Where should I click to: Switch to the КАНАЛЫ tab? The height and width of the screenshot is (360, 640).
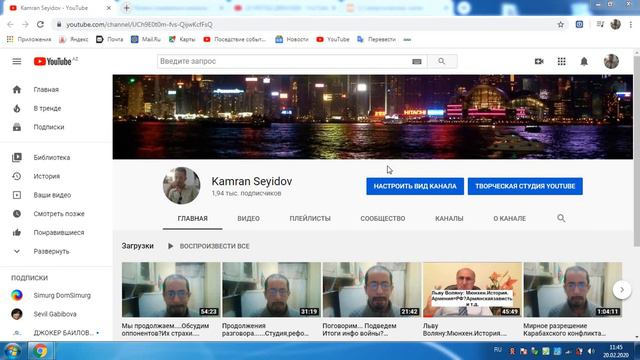pyautogui.click(x=449, y=218)
